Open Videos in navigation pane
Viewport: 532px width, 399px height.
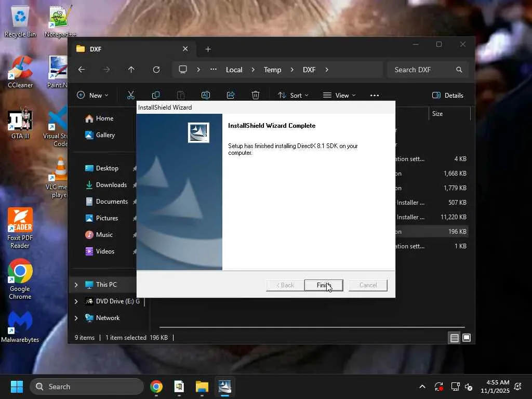(x=105, y=251)
